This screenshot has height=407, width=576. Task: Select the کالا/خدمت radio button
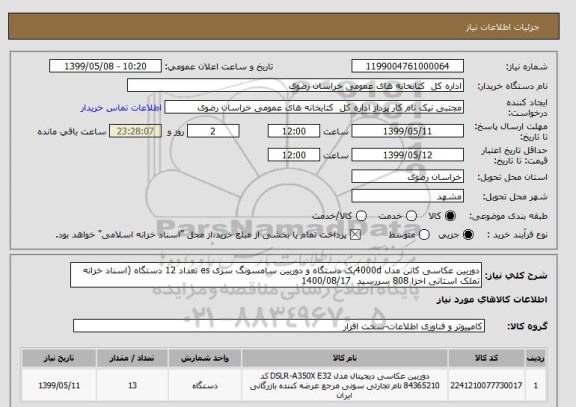361,216
